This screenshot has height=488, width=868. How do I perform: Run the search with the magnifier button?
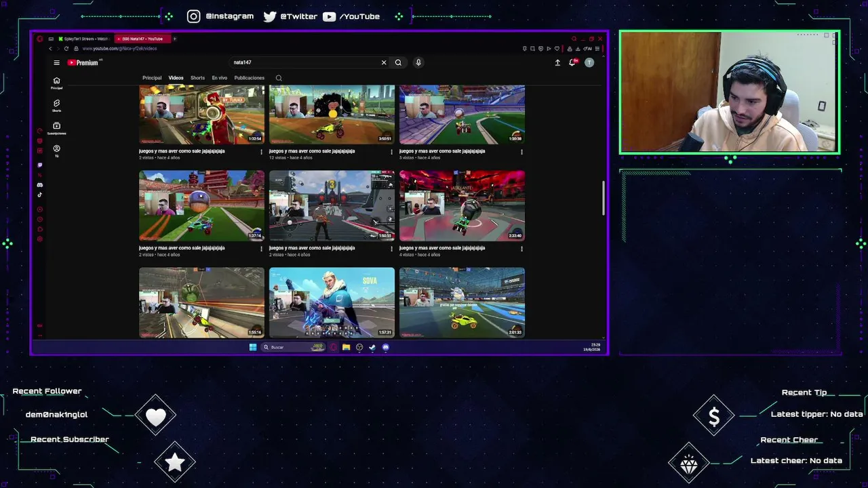398,62
